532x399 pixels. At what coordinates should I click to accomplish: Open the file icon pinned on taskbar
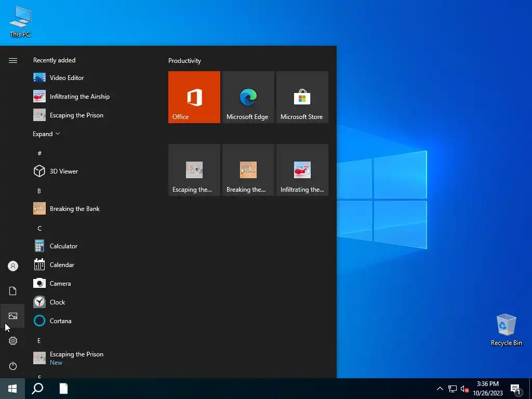point(63,389)
